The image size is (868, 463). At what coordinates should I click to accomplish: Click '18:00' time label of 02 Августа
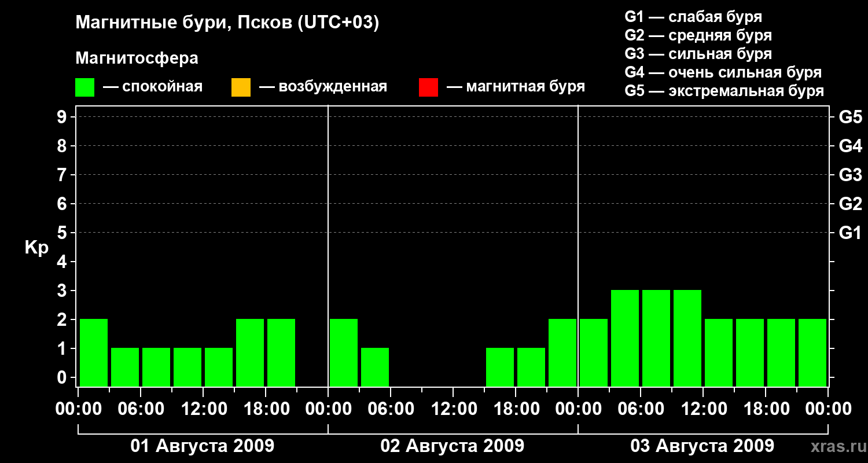[x=516, y=409]
